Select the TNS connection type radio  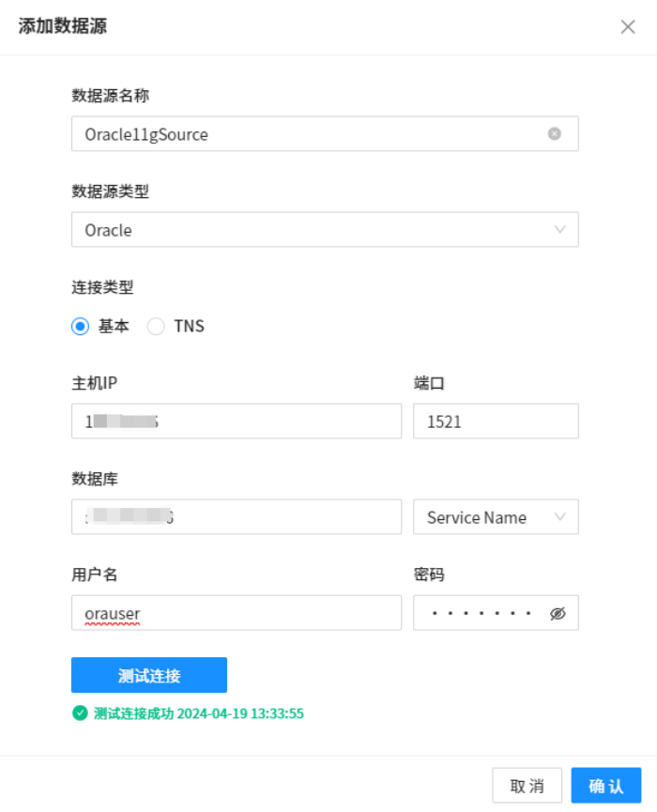156,327
